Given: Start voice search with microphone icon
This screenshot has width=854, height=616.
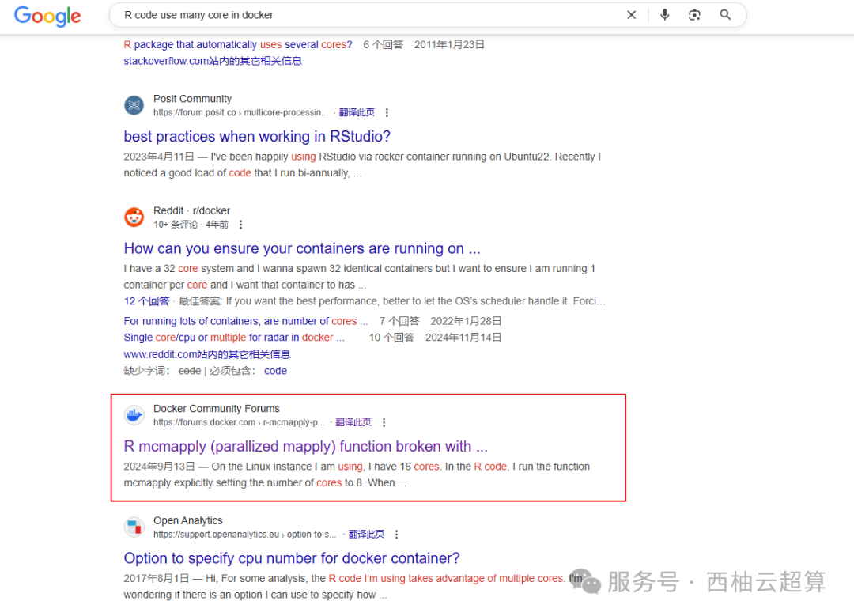Looking at the screenshot, I should tap(664, 15).
